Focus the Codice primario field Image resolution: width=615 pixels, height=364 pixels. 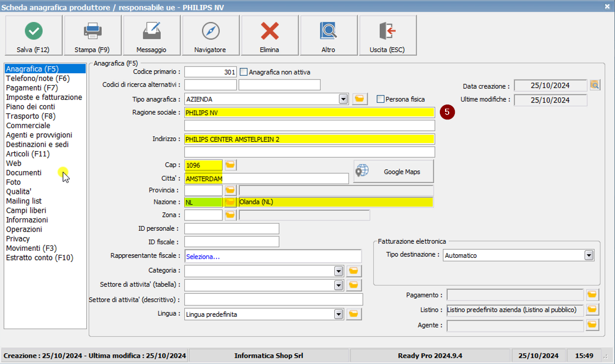(x=210, y=72)
